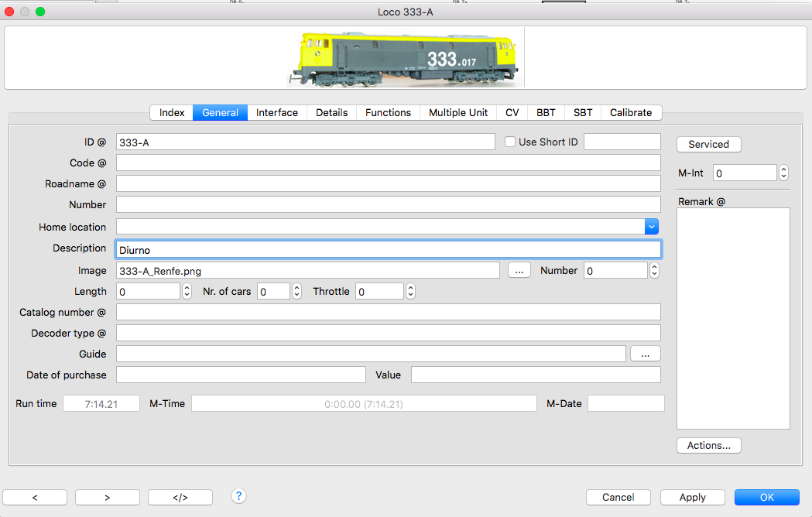The height and width of the screenshot is (517, 812).
Task: Select the General tab
Action: tap(220, 112)
